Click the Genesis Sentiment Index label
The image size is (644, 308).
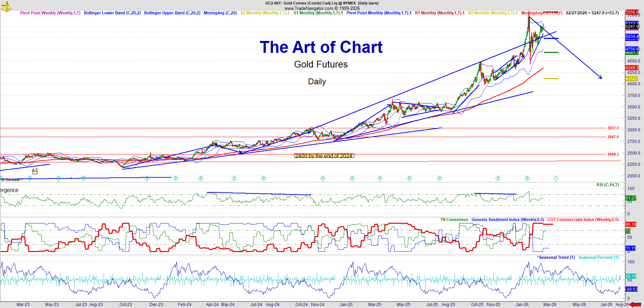pos(507,220)
